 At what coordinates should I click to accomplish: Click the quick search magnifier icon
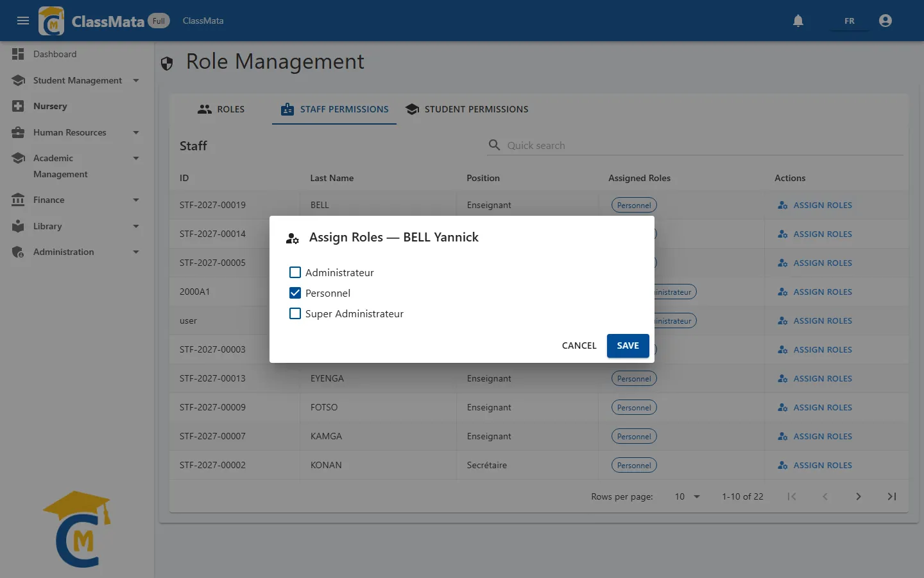[494, 145]
